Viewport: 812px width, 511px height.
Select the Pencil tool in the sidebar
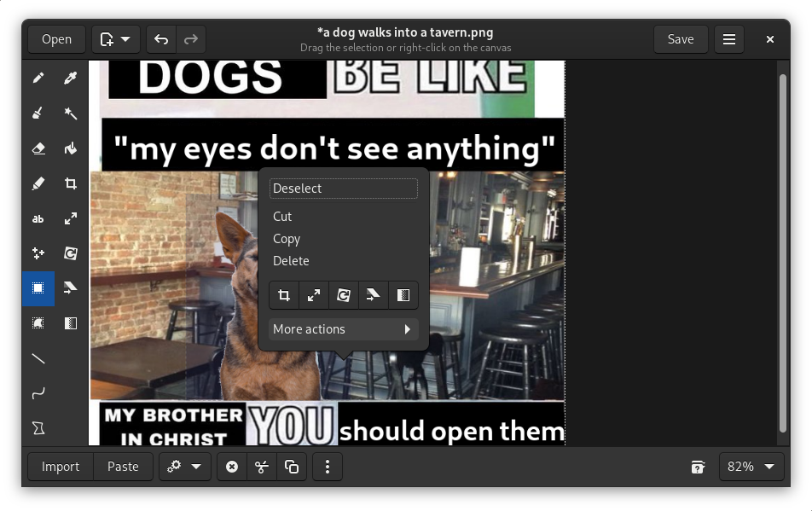pyautogui.click(x=38, y=78)
